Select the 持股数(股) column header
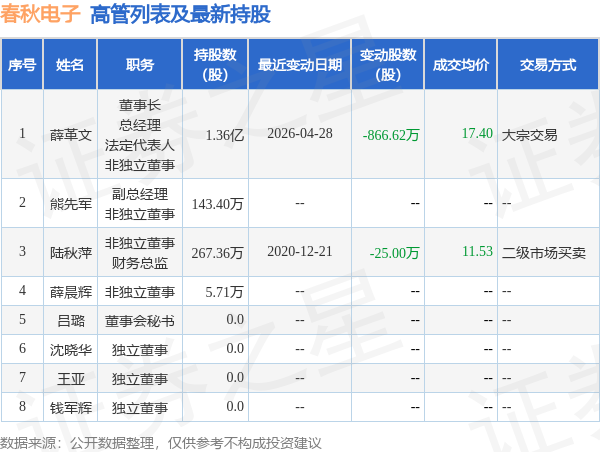Screen dimensions: 600x452 (x=215, y=65)
